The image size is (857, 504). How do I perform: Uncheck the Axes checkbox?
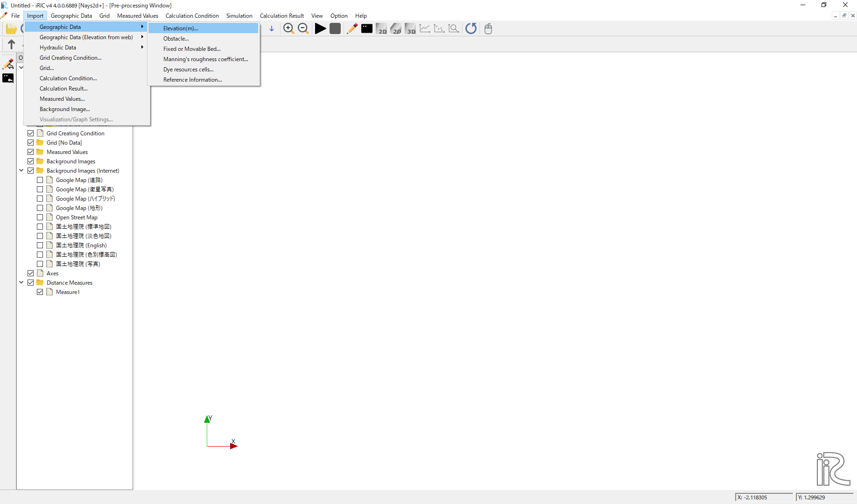(31, 273)
